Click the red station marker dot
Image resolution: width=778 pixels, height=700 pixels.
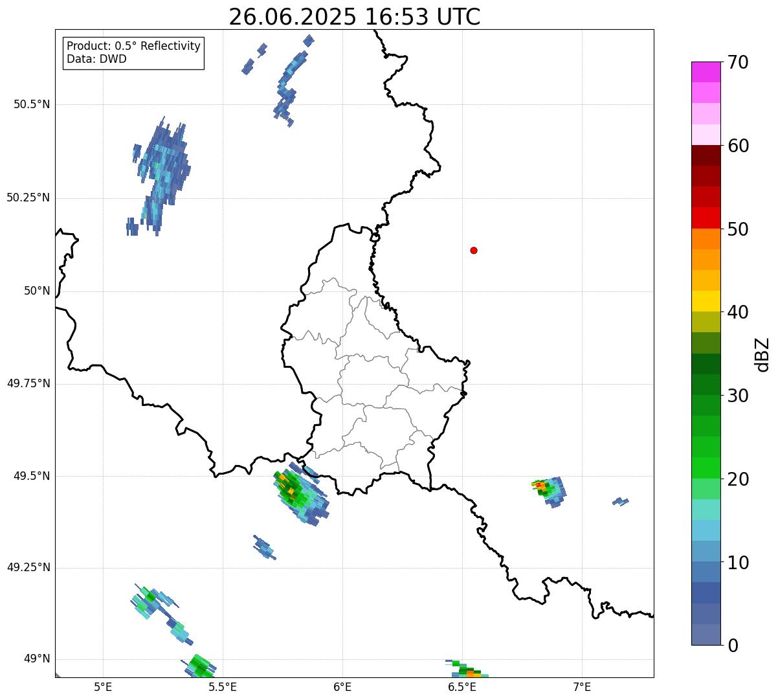(474, 250)
